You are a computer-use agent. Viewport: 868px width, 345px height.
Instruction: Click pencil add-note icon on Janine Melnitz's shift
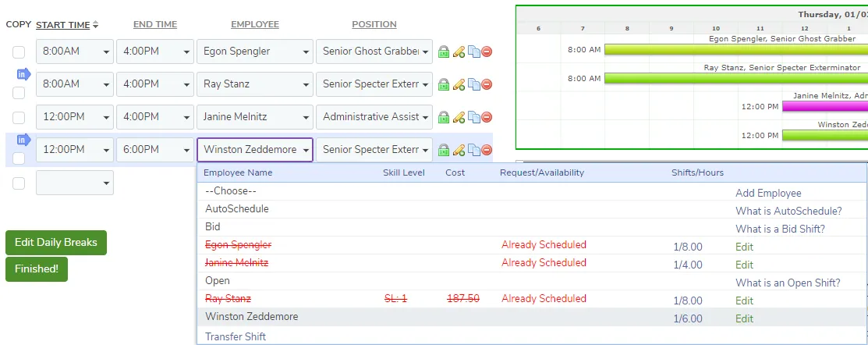point(459,117)
